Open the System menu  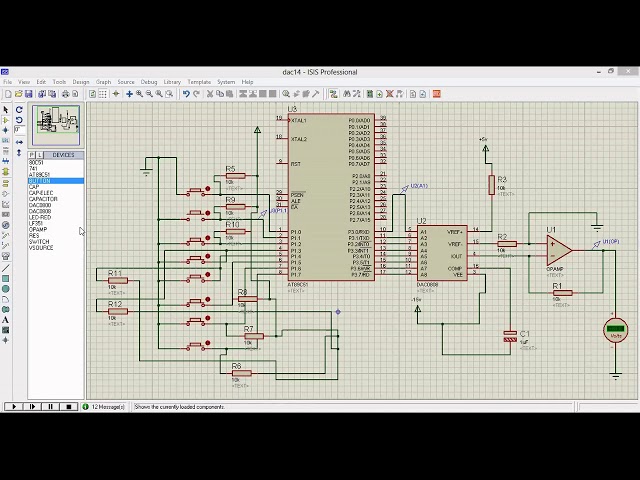pyautogui.click(x=226, y=82)
